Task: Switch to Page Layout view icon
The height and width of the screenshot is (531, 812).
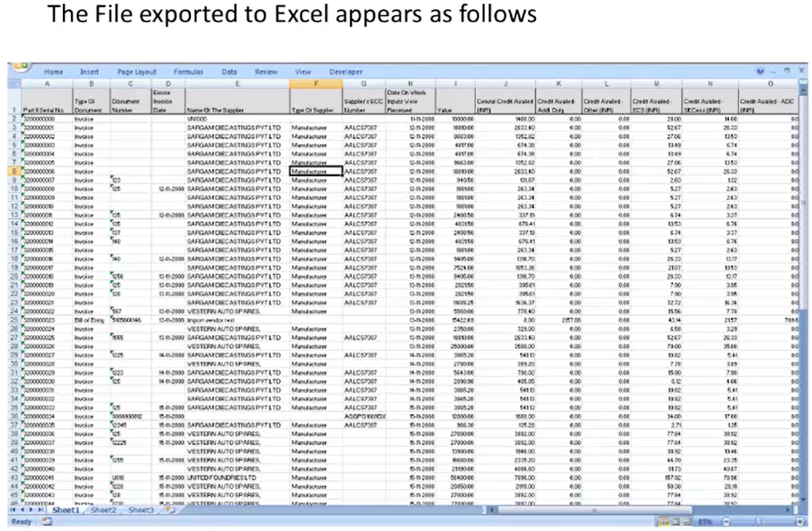Action: coord(676,521)
